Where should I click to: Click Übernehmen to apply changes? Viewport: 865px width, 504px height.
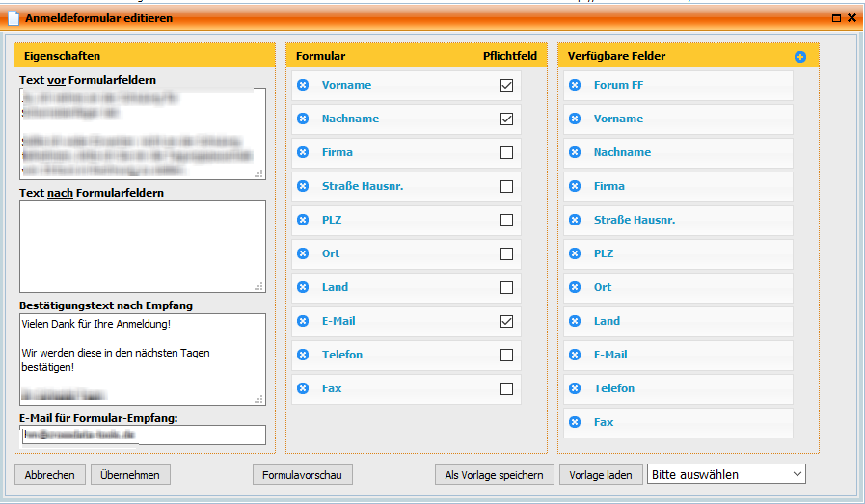tap(130, 474)
